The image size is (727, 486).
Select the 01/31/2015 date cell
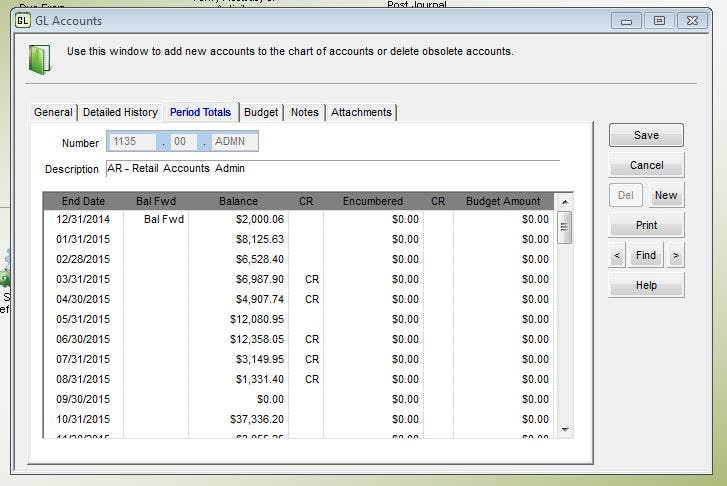point(83,239)
